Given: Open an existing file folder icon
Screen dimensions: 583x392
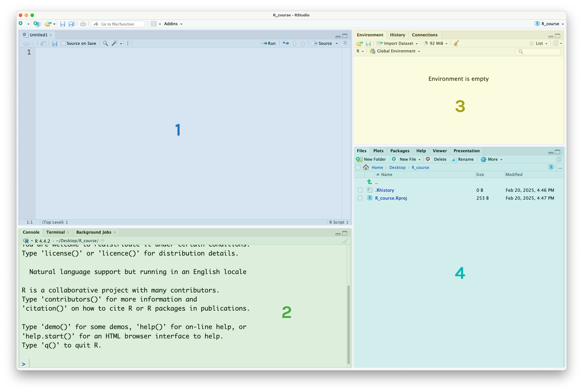Looking at the screenshot, I should click(x=48, y=24).
